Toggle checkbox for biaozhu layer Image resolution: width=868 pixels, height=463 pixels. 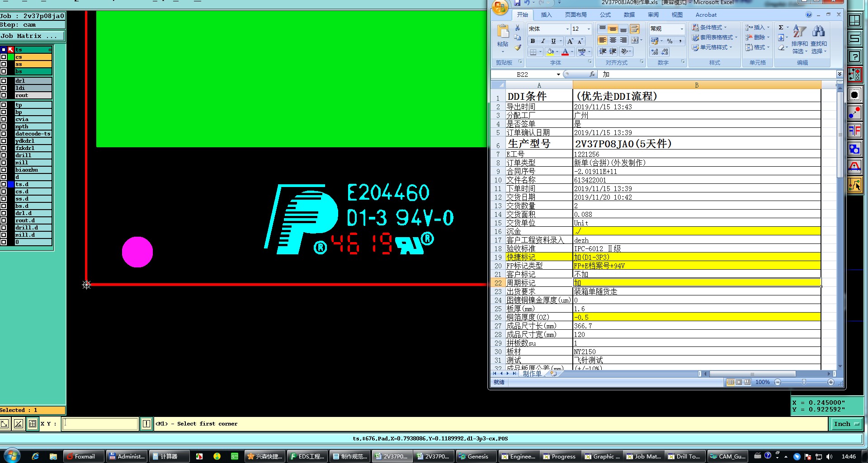click(4, 170)
